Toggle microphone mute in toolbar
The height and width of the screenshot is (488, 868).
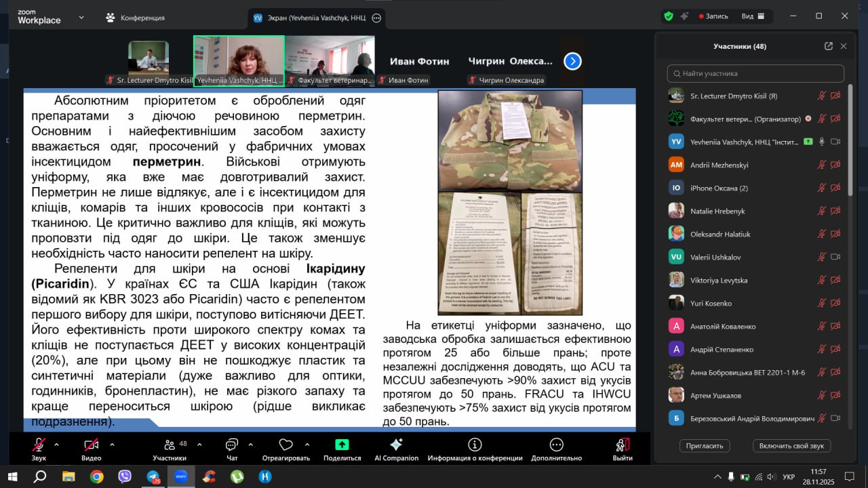(39, 445)
